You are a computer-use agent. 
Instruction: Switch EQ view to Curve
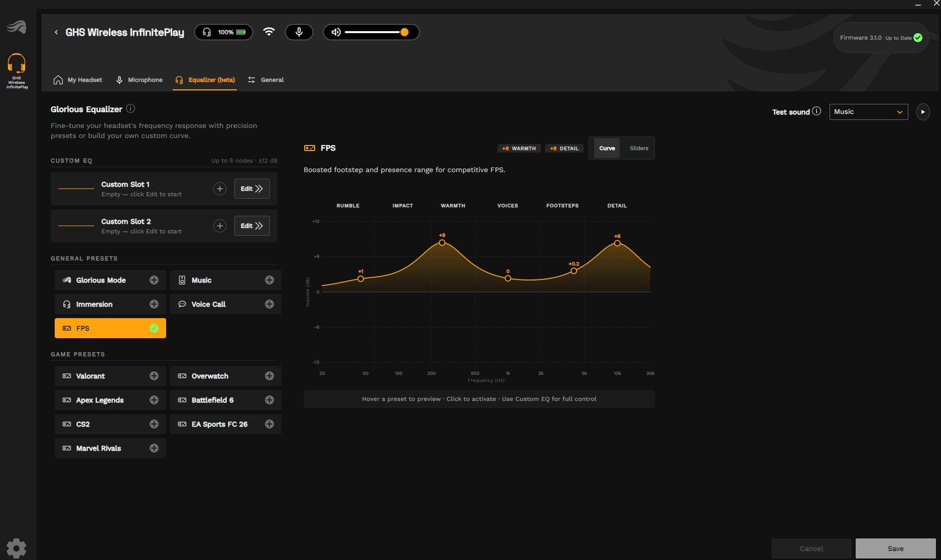point(607,148)
